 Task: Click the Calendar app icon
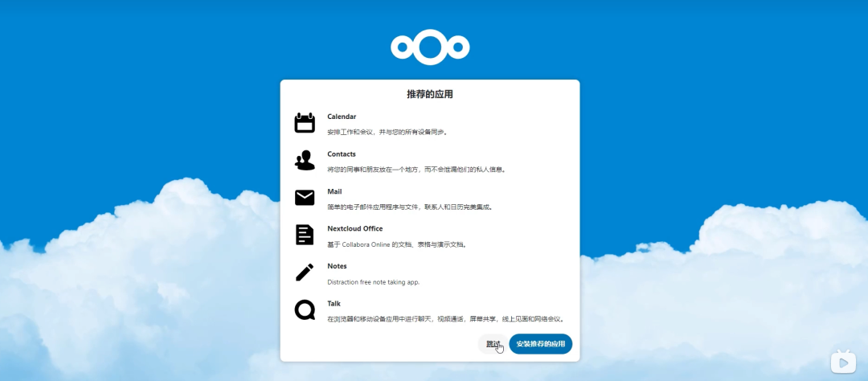coord(305,122)
